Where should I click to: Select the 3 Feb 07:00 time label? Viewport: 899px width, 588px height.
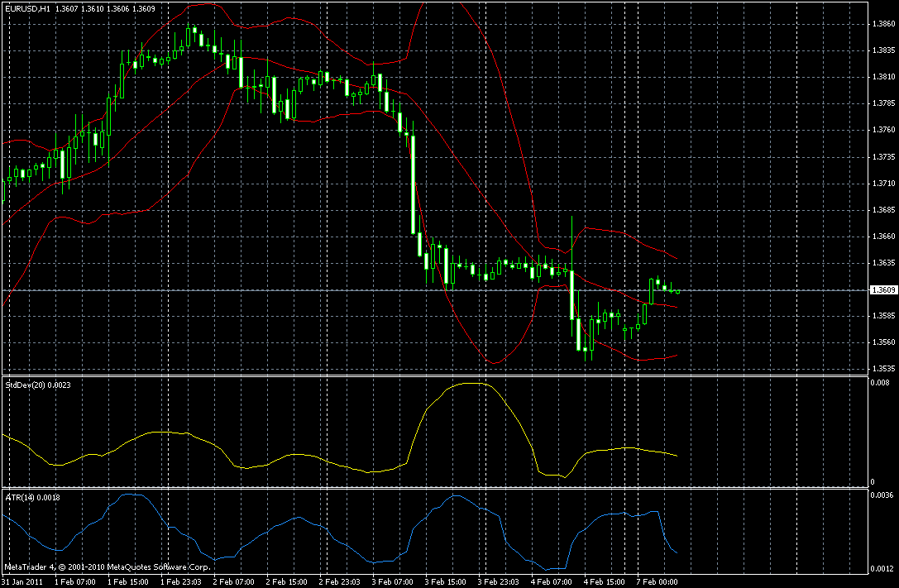[393, 582]
